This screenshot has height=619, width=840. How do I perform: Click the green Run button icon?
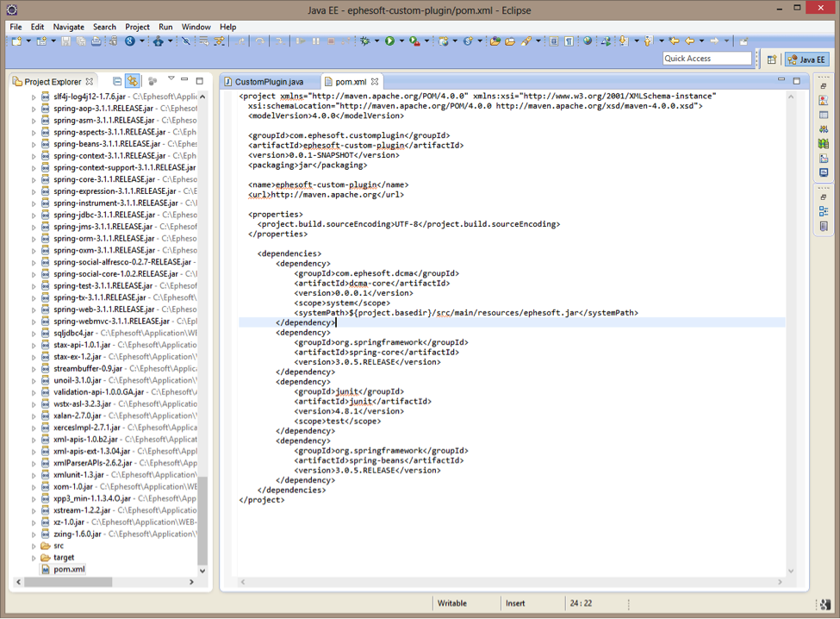pos(390,41)
